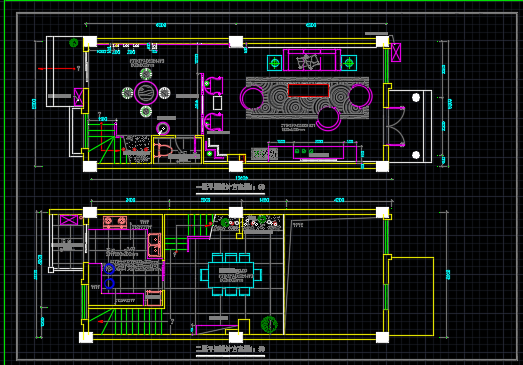Select the top-middle white column of the lower plan
Screen dimensions: 523x365
236,213
